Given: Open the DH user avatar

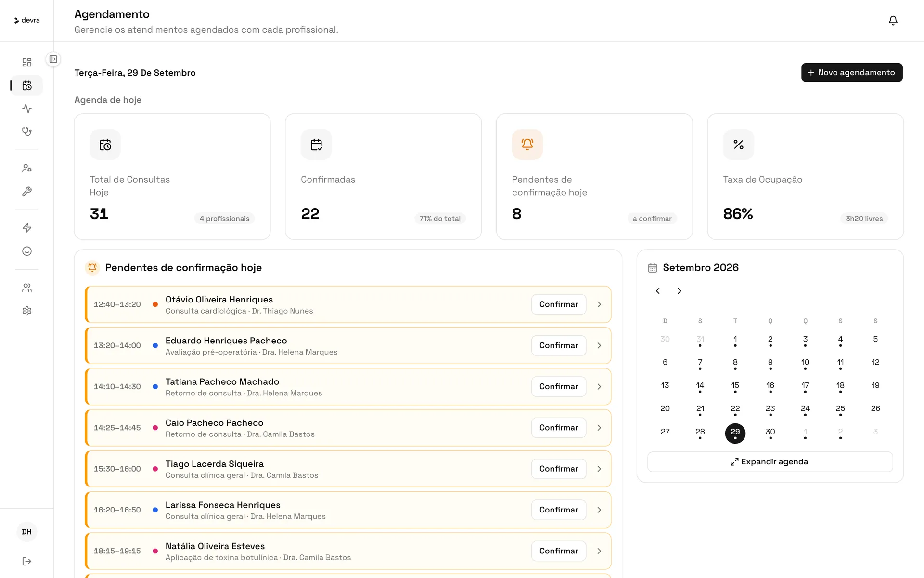Looking at the screenshot, I should 27,532.
